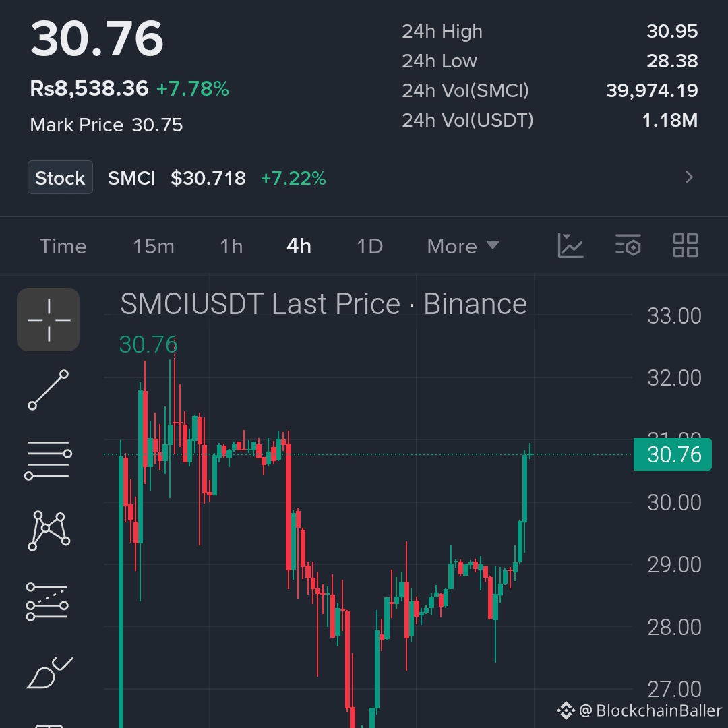Select the brush drawing tool
This screenshot has width=728, height=728.
(50, 672)
